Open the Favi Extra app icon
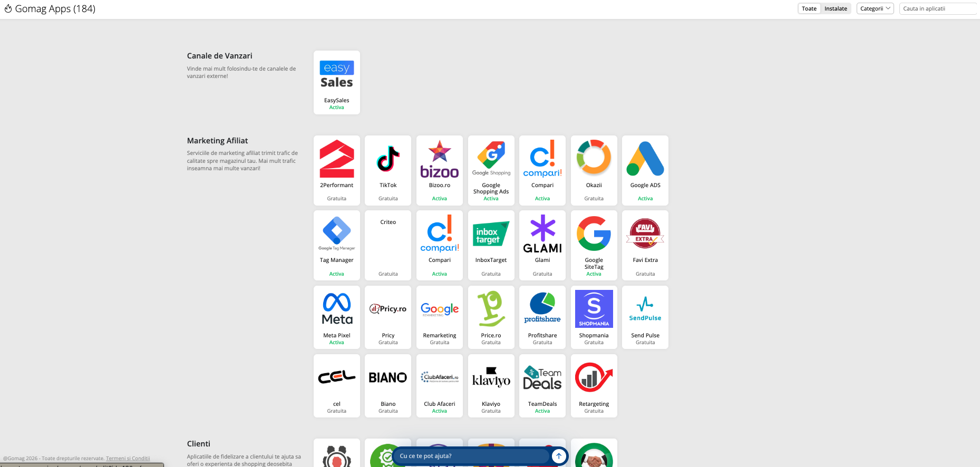 click(645, 234)
